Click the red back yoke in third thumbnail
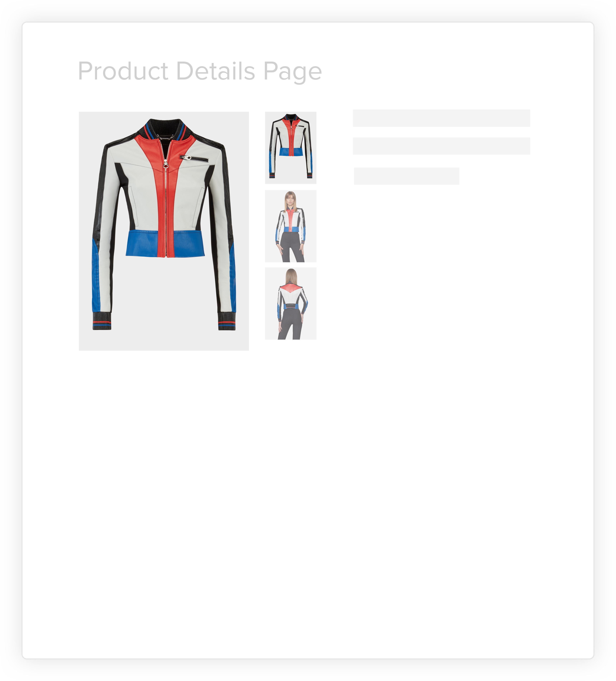The height and width of the screenshot is (681, 616). click(x=291, y=288)
